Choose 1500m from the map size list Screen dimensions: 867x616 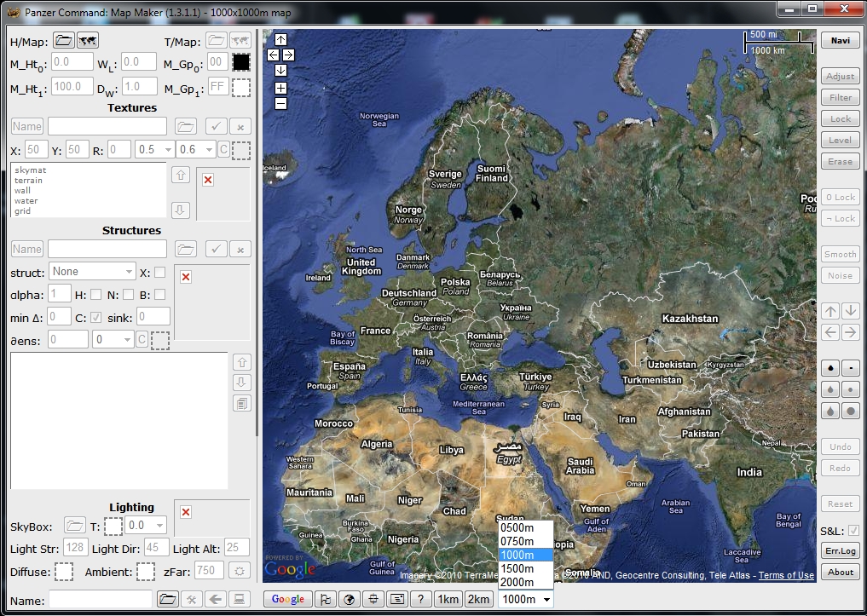tap(525, 568)
